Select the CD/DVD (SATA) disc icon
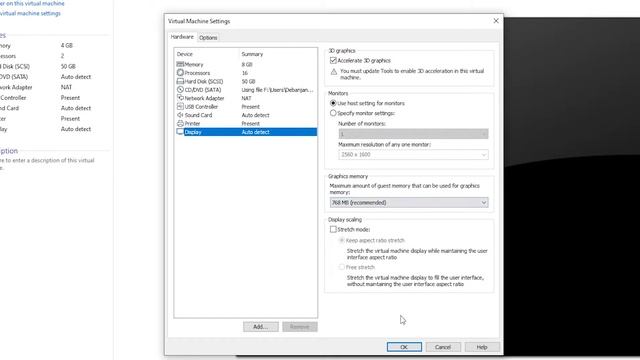The height and width of the screenshot is (360, 640). [180, 89]
